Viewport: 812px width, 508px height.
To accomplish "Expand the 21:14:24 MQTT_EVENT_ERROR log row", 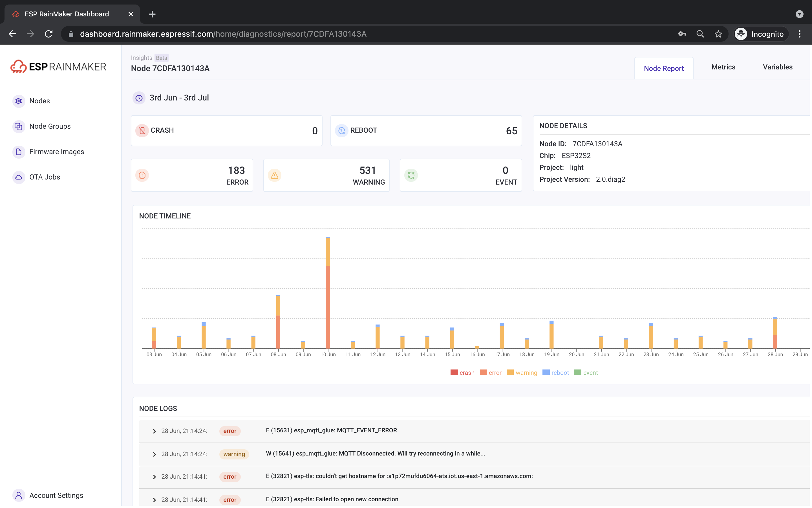I will [x=154, y=431].
